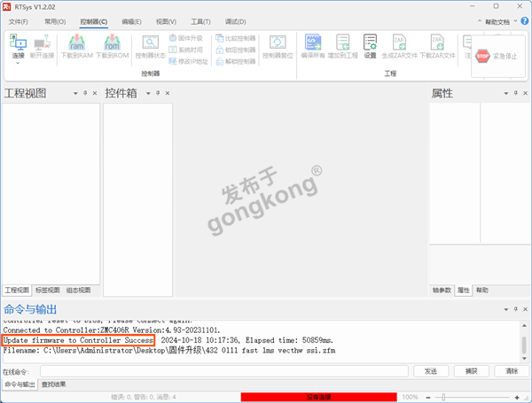Select the 属性 bottom tab
Screen dimensions: 532x403
coord(464,291)
